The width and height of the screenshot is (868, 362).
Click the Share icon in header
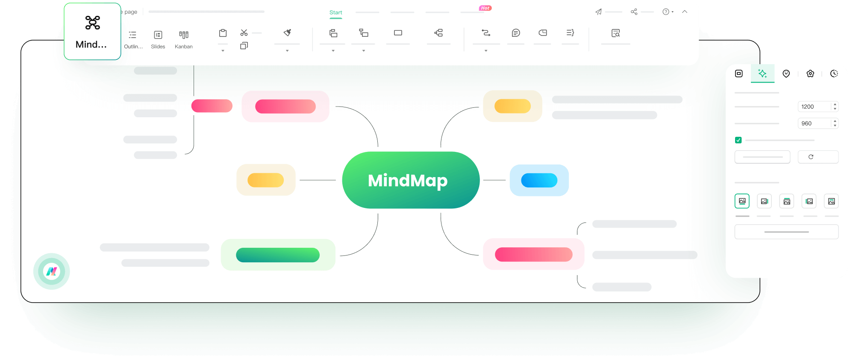click(x=634, y=12)
